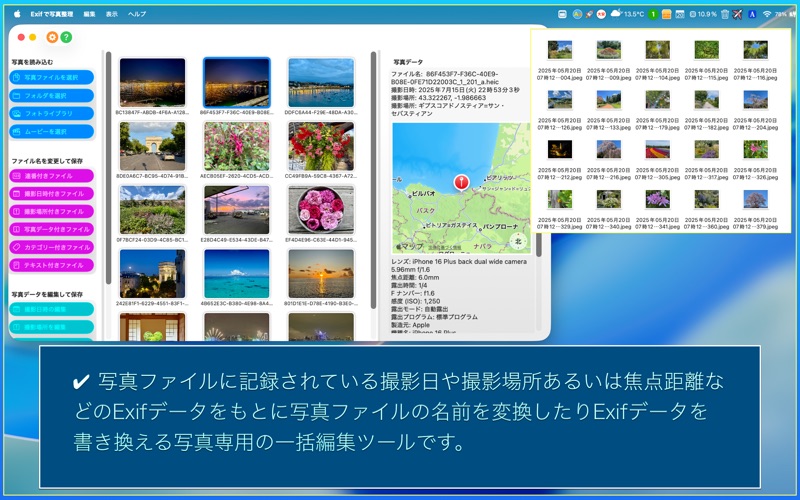Click the ビルバオ label on the map
800x500 pixels.
(423, 194)
